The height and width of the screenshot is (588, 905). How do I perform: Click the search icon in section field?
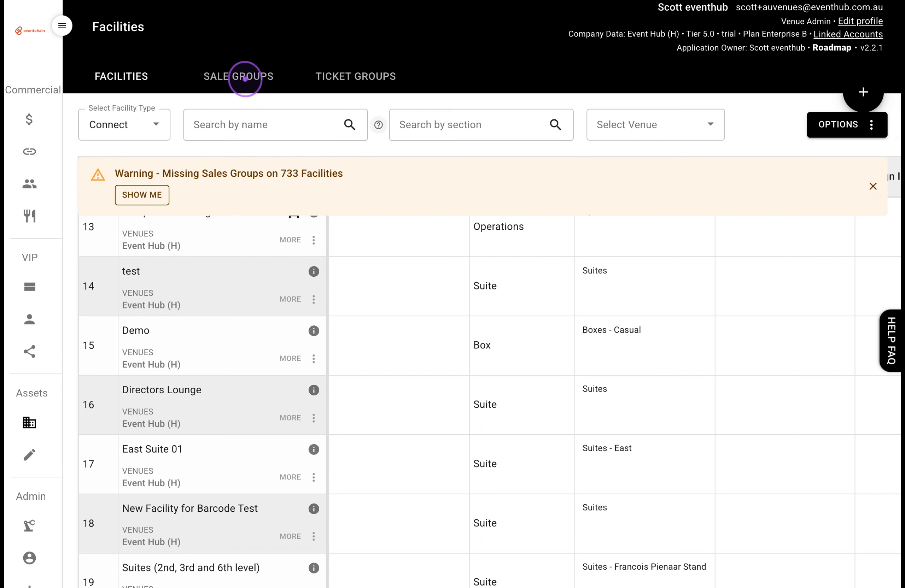coord(555,125)
